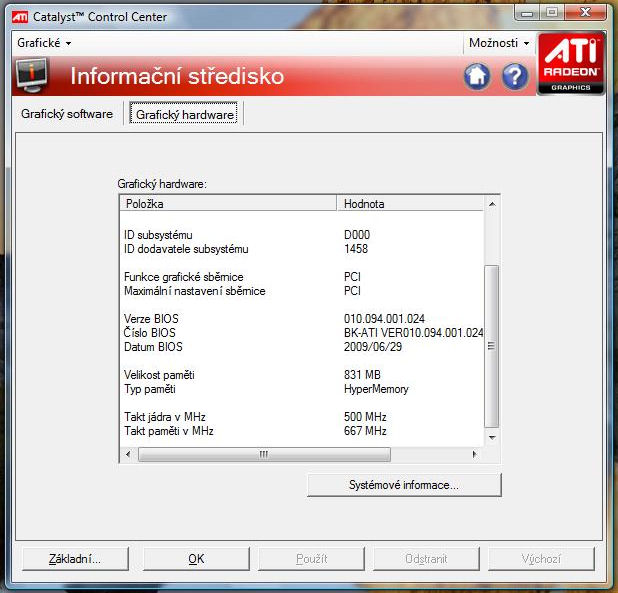The image size is (618, 593).
Task: Open the Možnosti dropdown menu
Action: pyautogui.click(x=499, y=43)
